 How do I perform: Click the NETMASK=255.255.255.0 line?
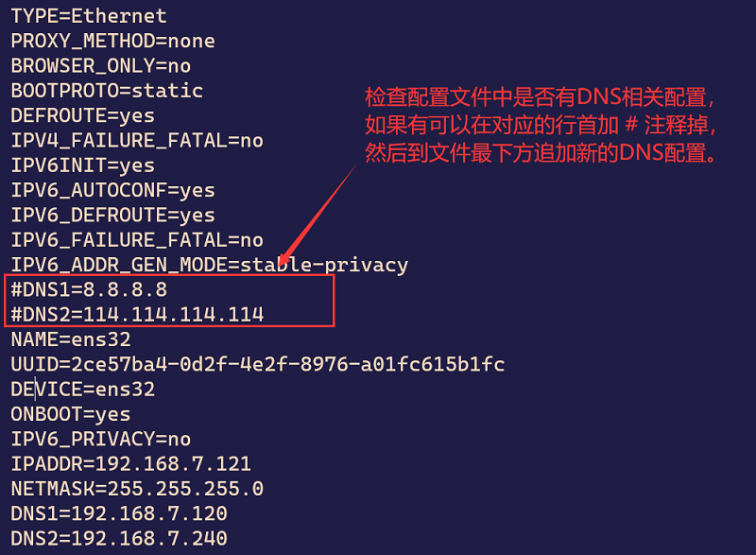tap(137, 489)
